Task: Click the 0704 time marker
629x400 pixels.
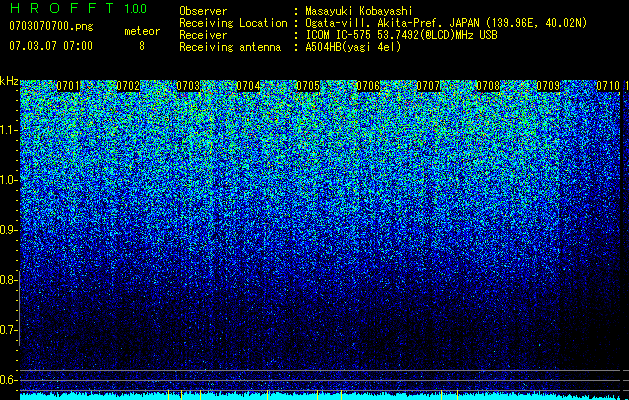Action: (x=248, y=86)
